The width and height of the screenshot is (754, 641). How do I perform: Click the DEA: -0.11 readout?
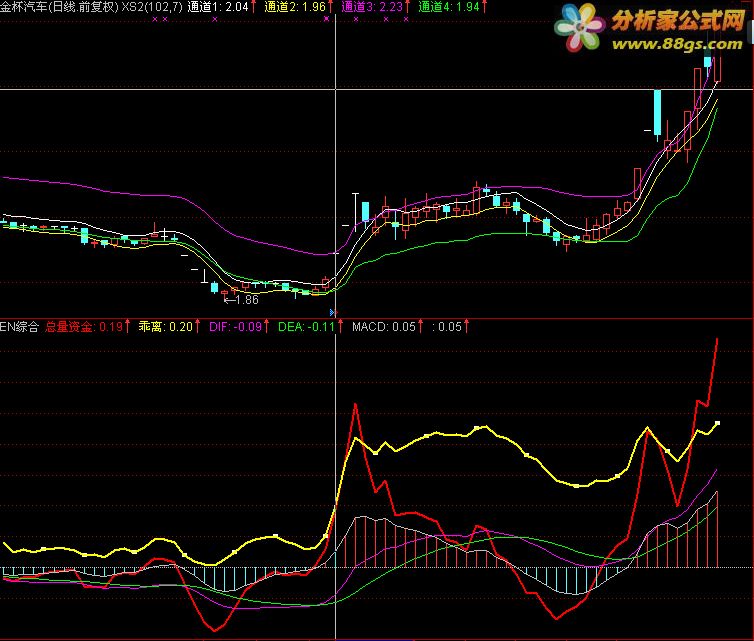(x=306, y=327)
